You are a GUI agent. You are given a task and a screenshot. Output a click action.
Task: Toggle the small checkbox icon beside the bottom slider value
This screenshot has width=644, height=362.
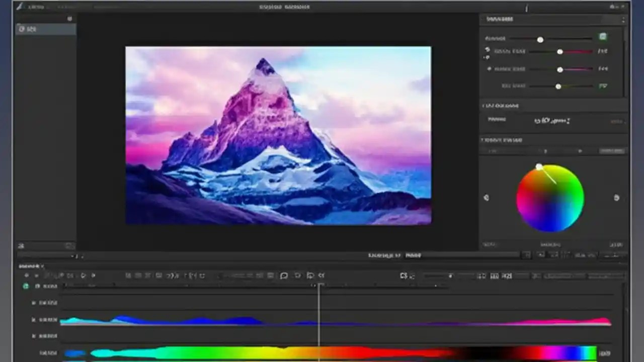pyautogui.click(x=603, y=86)
